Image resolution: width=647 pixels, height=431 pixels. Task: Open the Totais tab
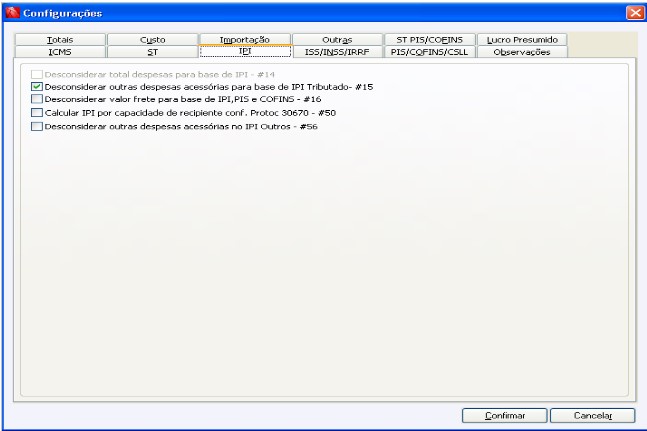click(60, 40)
